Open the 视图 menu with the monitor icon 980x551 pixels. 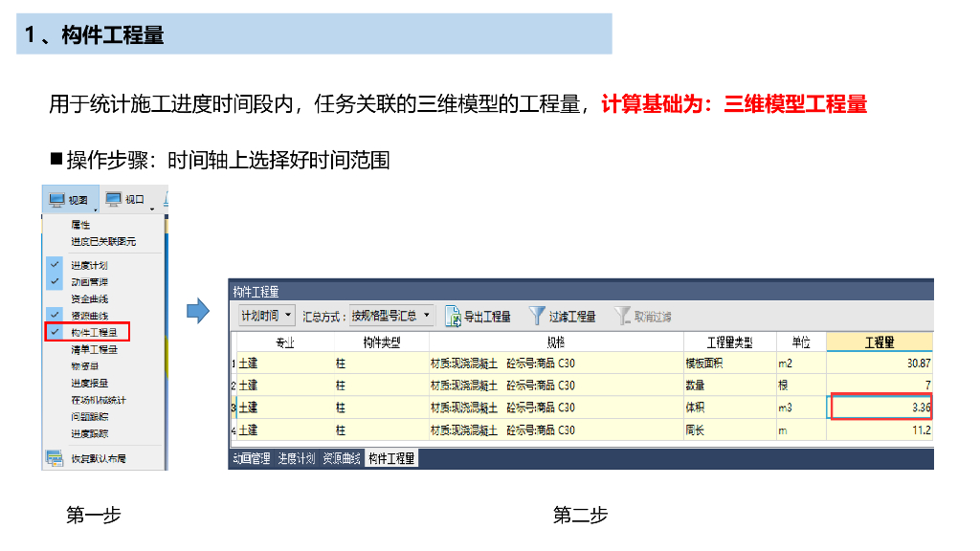tap(70, 200)
